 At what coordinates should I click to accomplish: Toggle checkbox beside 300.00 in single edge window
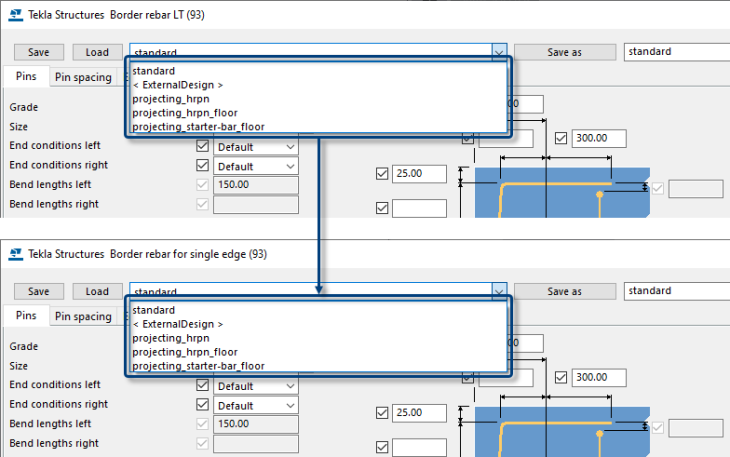point(561,377)
